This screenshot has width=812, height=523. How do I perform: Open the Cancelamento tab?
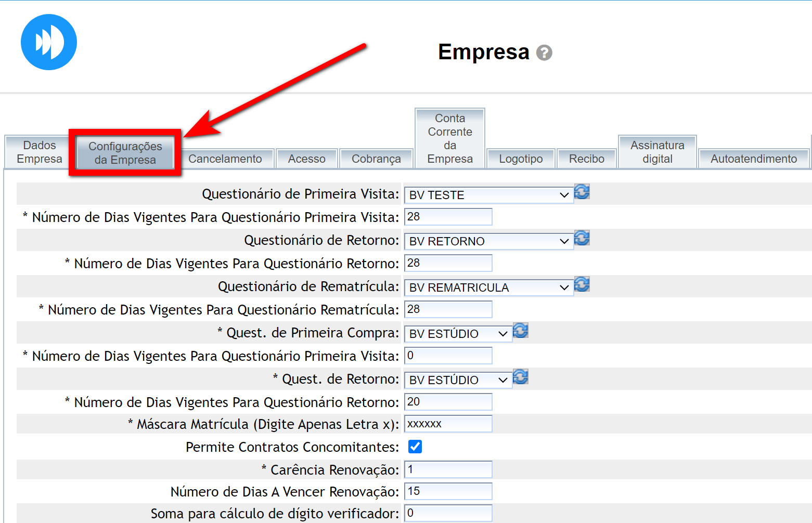pos(225,159)
